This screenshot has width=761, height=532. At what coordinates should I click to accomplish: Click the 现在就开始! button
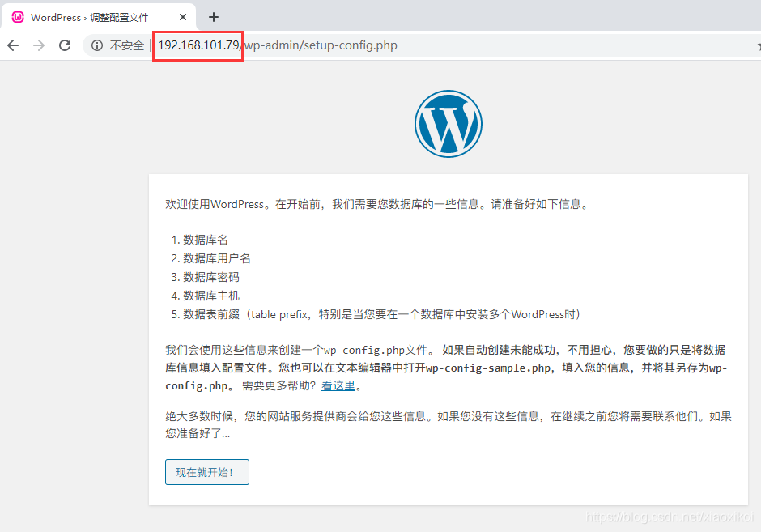(207, 472)
